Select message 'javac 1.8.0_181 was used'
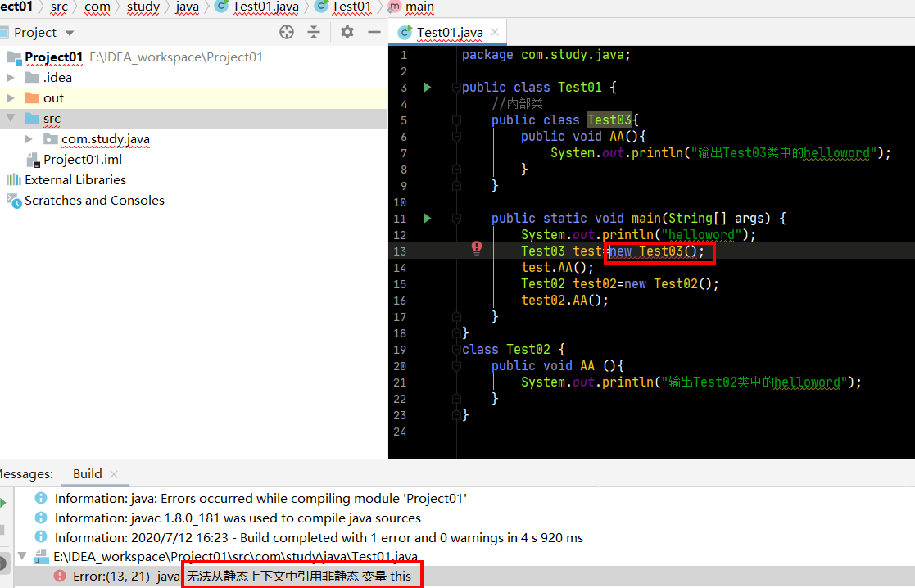915x588 pixels. [x=238, y=518]
